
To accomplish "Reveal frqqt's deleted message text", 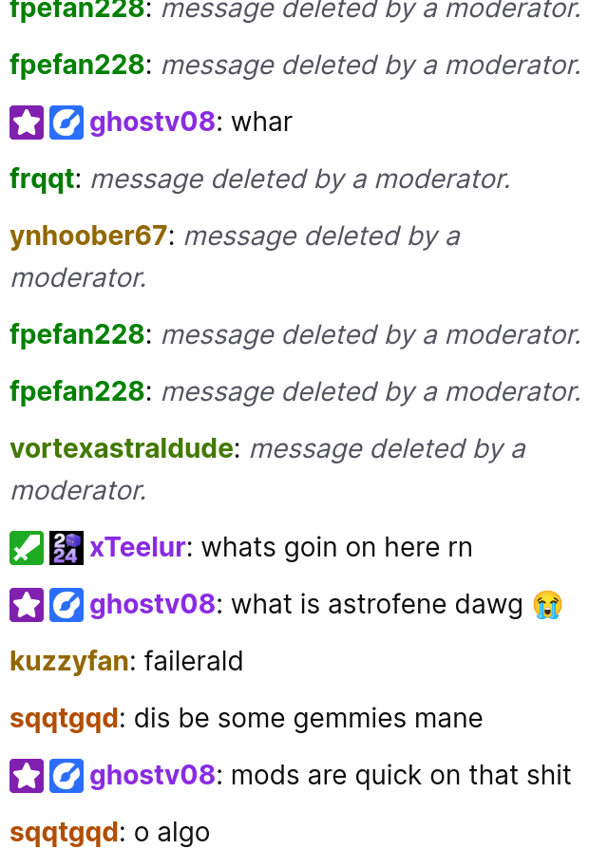I will pos(301,179).
